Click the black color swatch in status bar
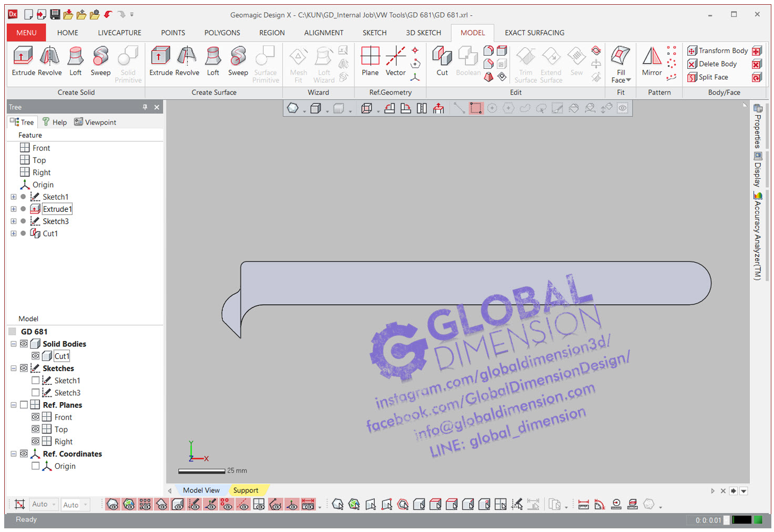The width and height of the screenshot is (774, 532). tap(741, 520)
